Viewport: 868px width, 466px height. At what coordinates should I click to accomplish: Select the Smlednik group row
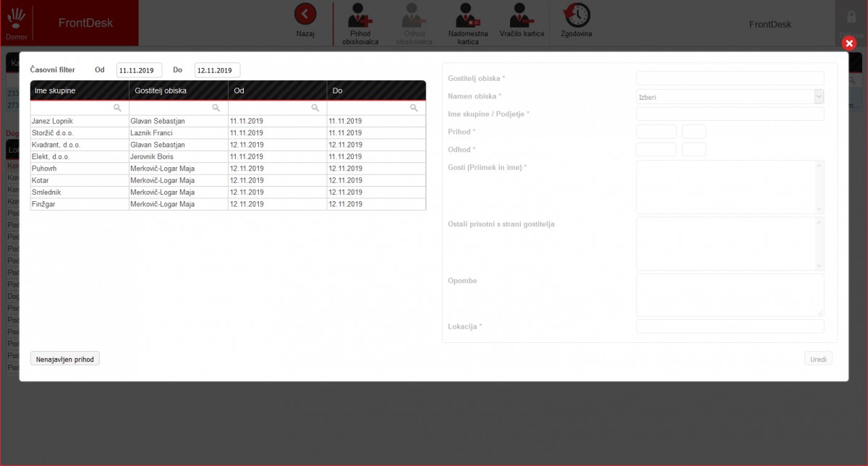tap(228, 192)
